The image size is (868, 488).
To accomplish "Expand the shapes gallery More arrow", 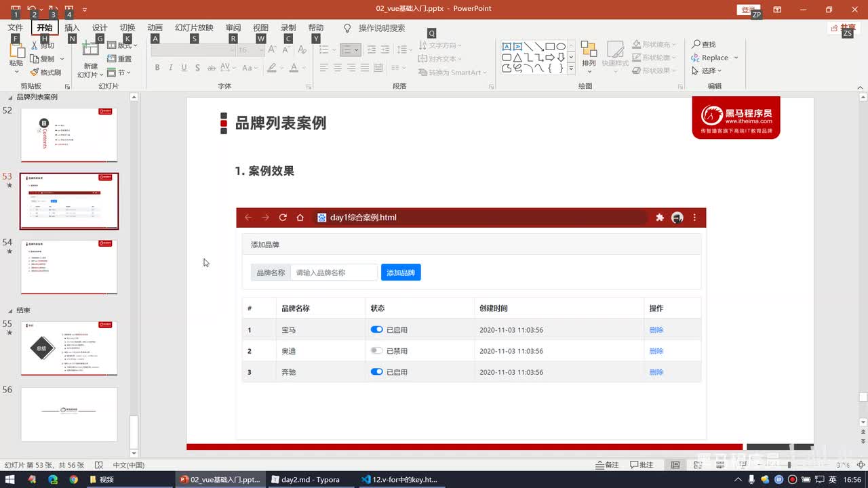I will coord(571,68).
